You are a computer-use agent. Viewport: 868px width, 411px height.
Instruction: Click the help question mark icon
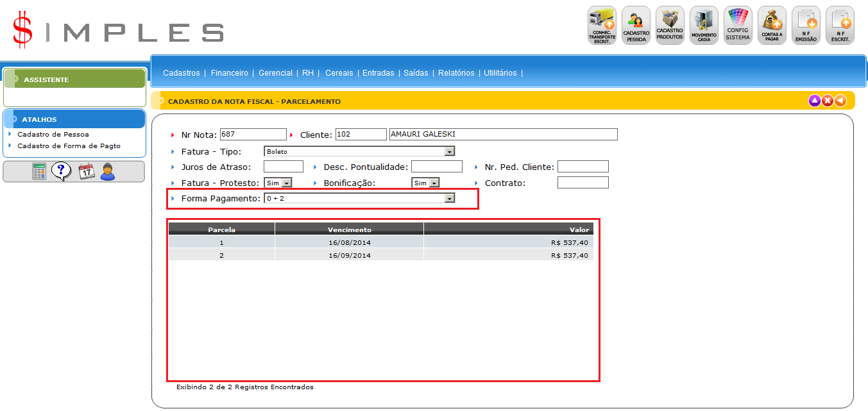click(61, 171)
